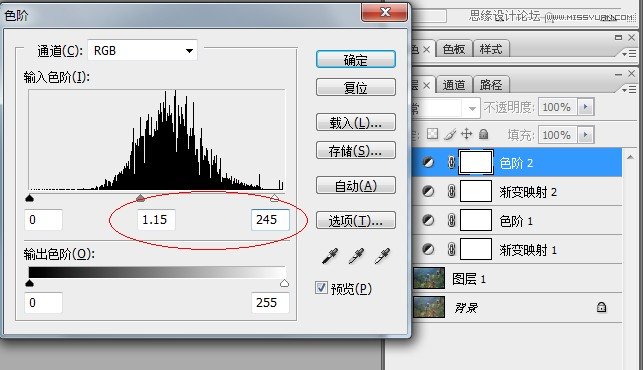The image size is (643, 370).
Task: Switch to the 路径 tab
Action: point(491,85)
